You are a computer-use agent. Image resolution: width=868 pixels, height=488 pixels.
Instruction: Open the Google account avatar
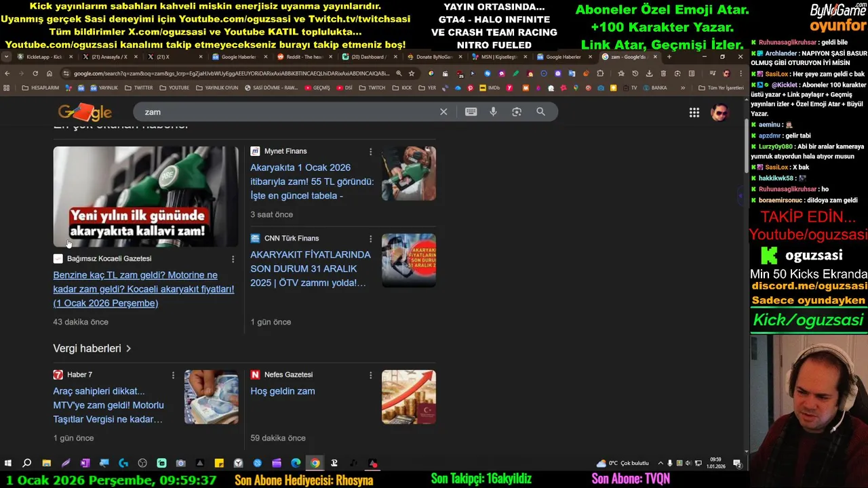(x=719, y=113)
